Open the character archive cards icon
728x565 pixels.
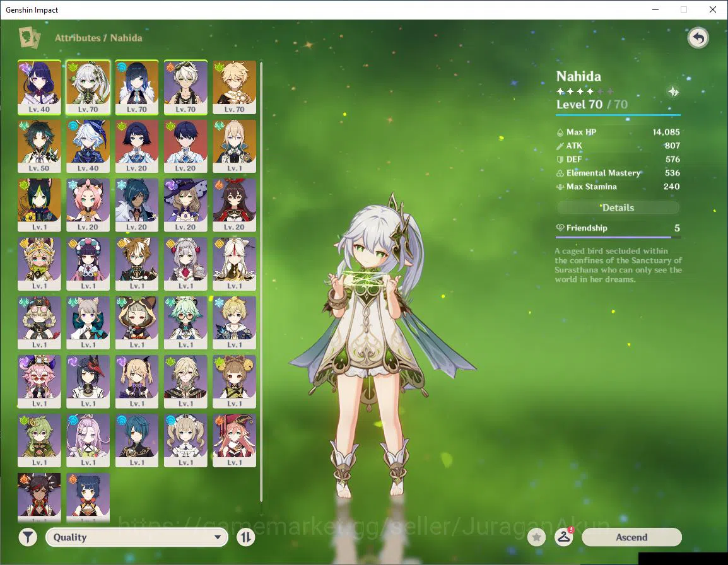click(30, 38)
